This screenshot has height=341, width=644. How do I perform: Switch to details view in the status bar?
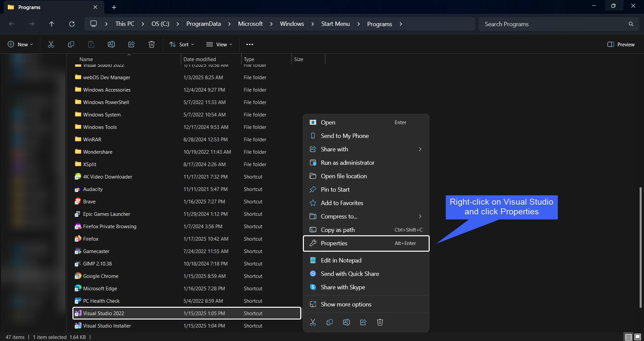(x=628, y=337)
